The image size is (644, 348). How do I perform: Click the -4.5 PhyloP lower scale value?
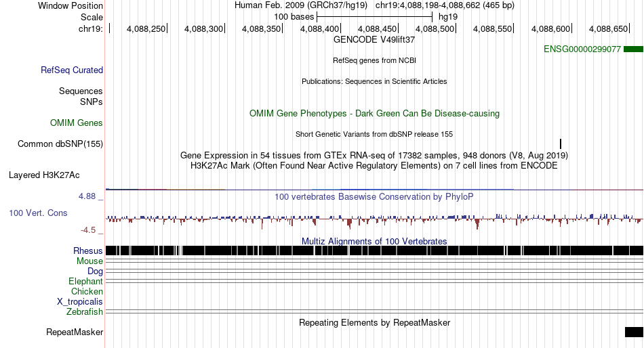(88, 230)
